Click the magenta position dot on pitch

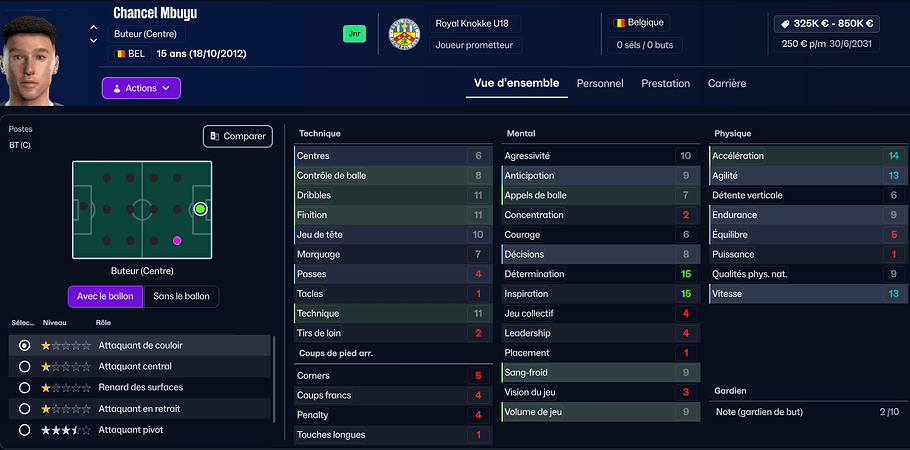[x=177, y=240]
